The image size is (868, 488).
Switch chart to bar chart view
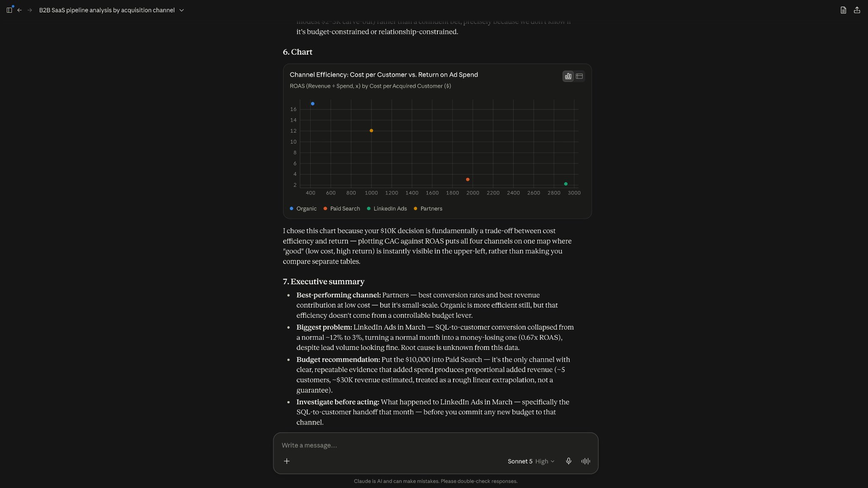(568, 76)
